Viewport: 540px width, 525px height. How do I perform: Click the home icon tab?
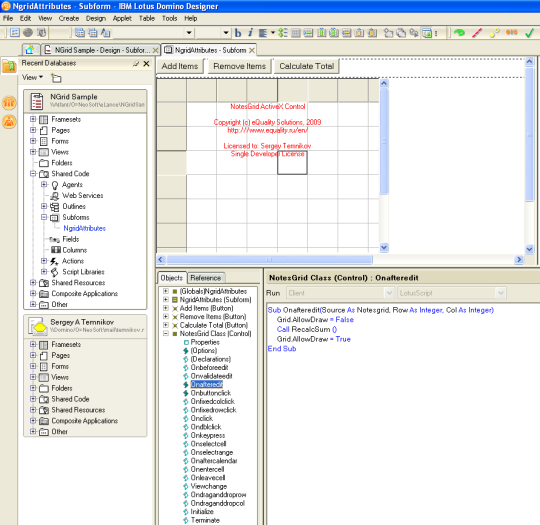30,50
